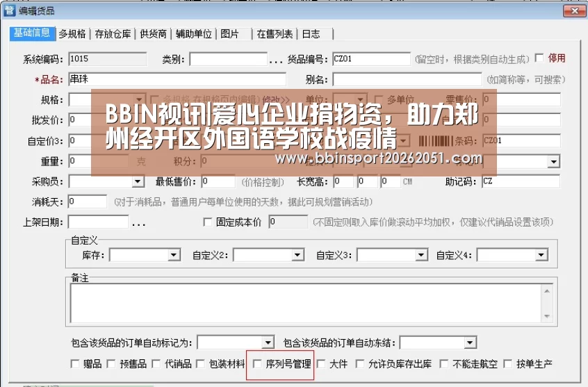The width and height of the screenshot is (588, 387).
Task: Enable the 固定成本价 checkbox
Action: point(207,222)
